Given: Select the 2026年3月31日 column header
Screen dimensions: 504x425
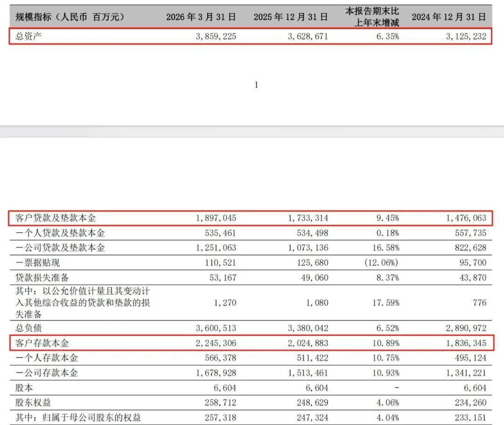Looking at the screenshot, I should pos(201,17).
